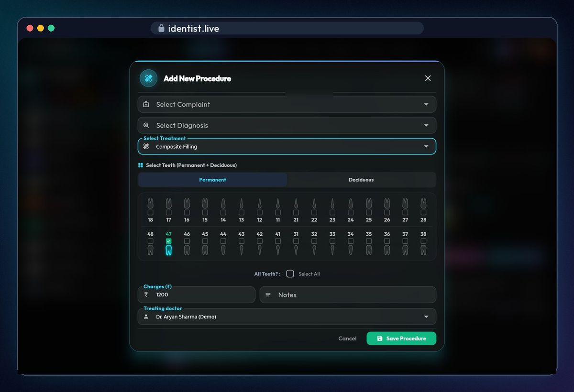Click tooth 18 molar icon
Viewport: 574px width, 392px height.
[x=151, y=203]
